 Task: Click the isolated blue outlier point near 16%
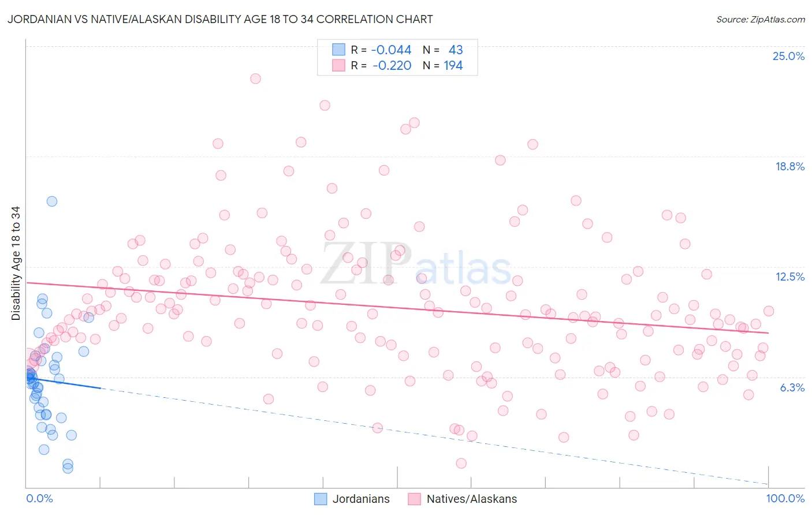click(x=52, y=201)
